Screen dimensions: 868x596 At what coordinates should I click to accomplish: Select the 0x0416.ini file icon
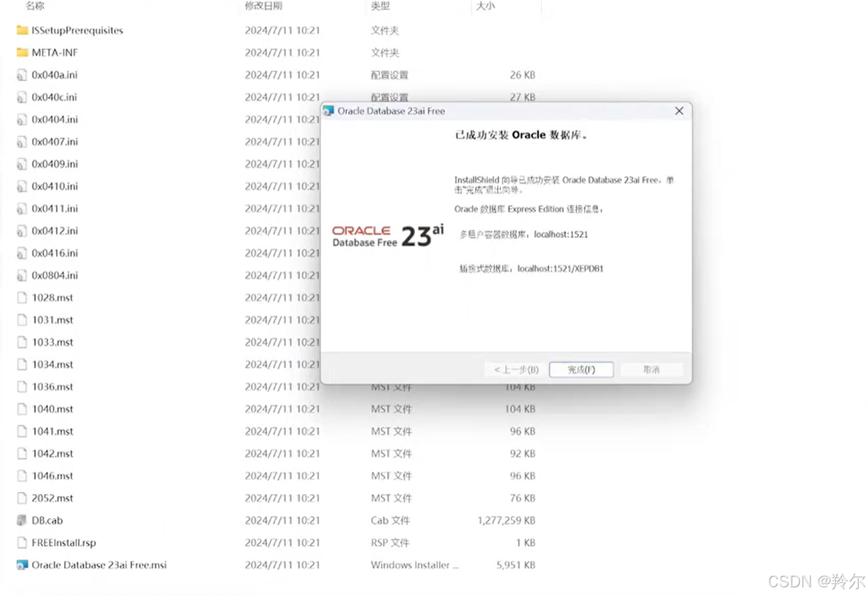click(x=22, y=253)
